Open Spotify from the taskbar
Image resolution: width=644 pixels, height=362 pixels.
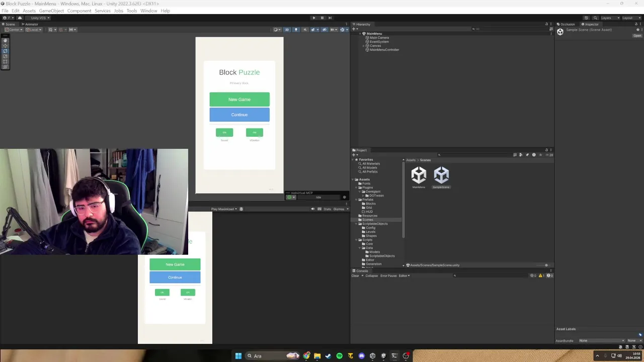click(339, 356)
